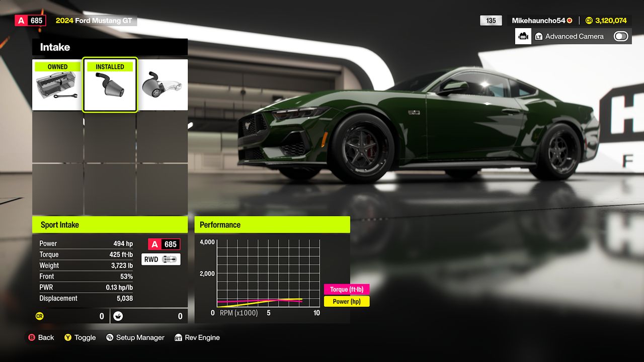Screen dimensions: 644x362
Task: Click the LT button icon beside Advanced Camera
Action: (539, 36)
